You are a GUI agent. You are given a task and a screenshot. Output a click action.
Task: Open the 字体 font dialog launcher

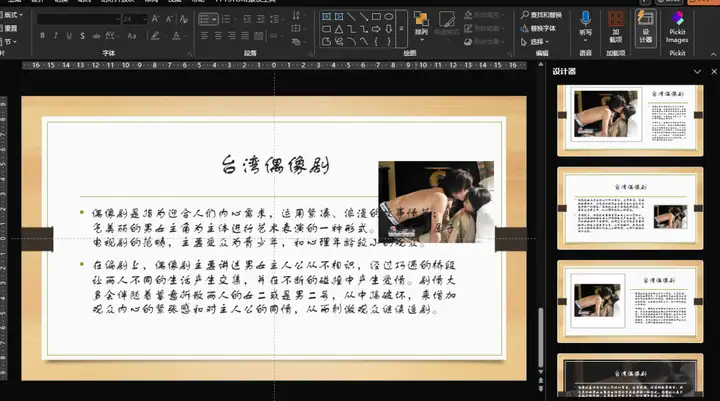[190, 54]
